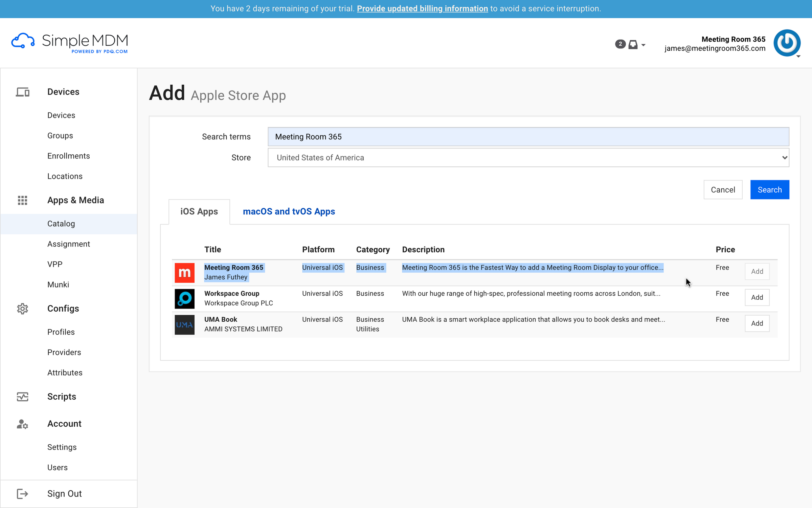This screenshot has height=508, width=812.
Task: Click the Apps & Media grid icon
Action: [x=22, y=200]
